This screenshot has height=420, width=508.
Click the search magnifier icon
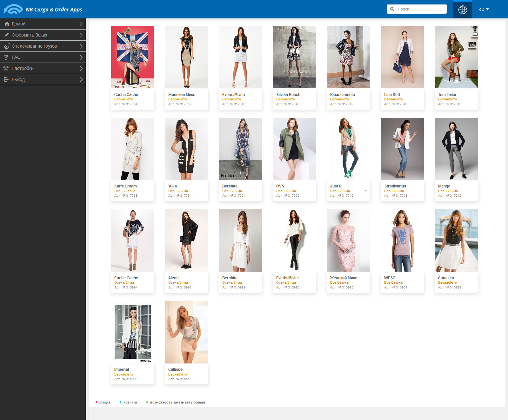[x=392, y=9]
